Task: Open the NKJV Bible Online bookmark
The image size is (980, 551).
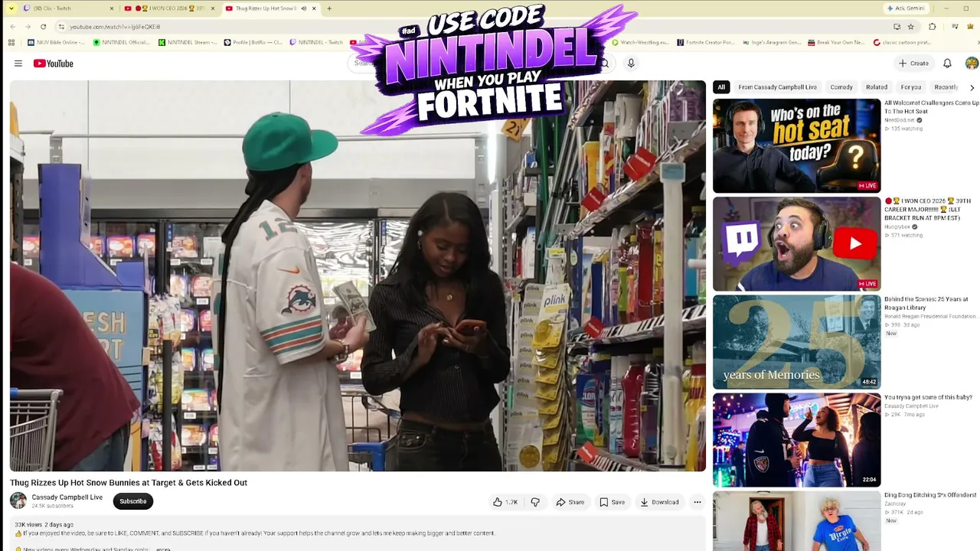Action: click(55, 42)
